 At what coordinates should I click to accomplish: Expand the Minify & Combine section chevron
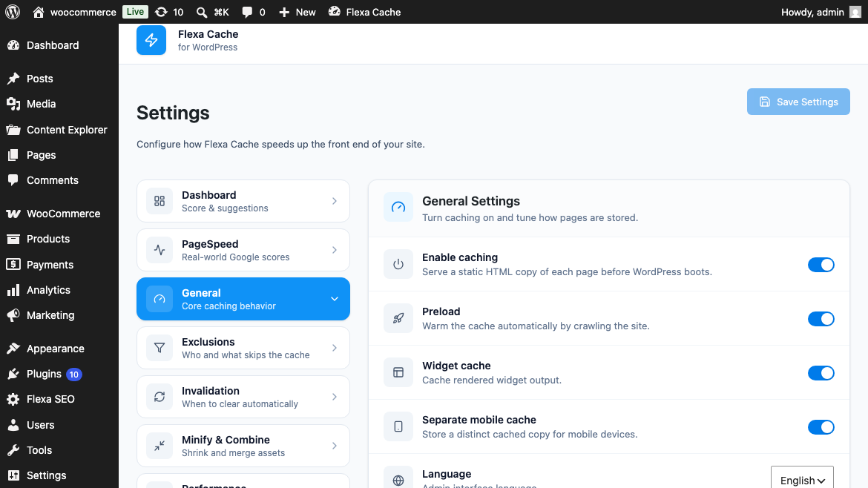(335, 446)
